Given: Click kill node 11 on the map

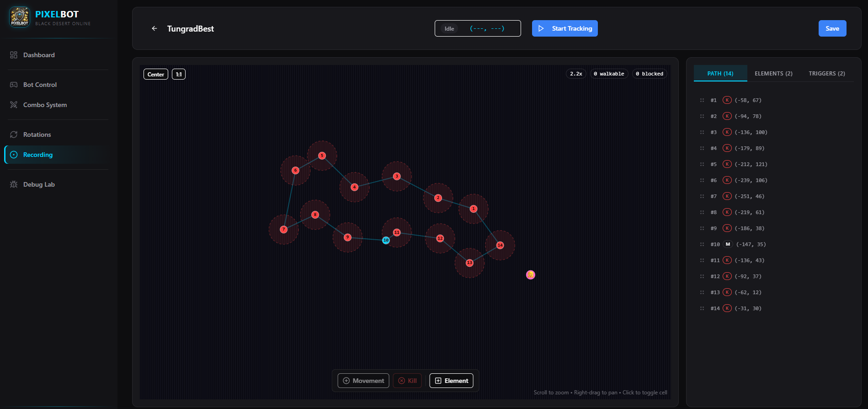Looking at the screenshot, I should coord(397,232).
